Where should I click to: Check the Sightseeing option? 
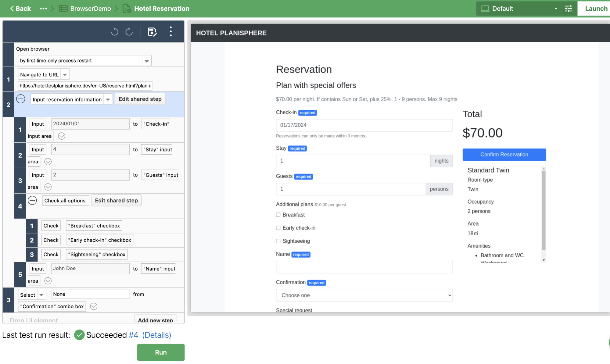(x=278, y=241)
